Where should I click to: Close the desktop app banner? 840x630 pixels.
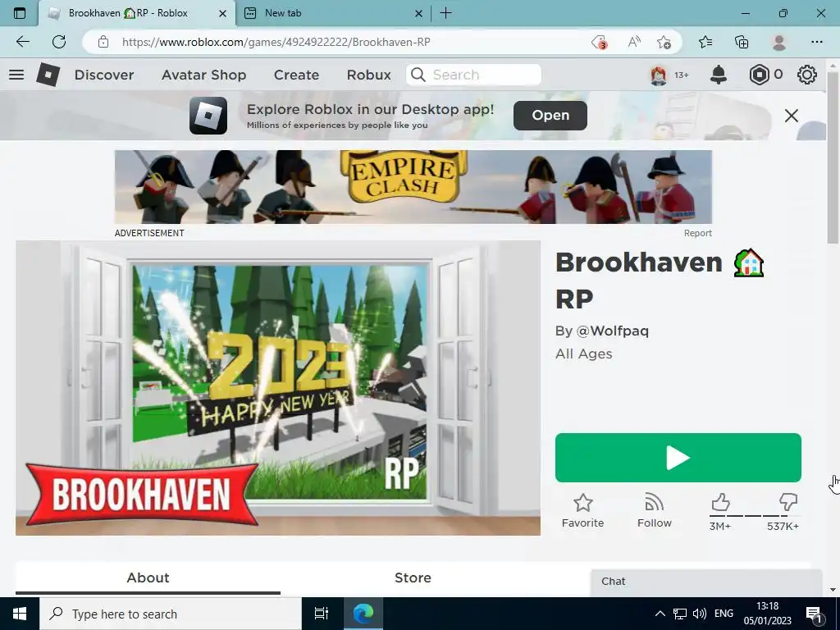792,115
